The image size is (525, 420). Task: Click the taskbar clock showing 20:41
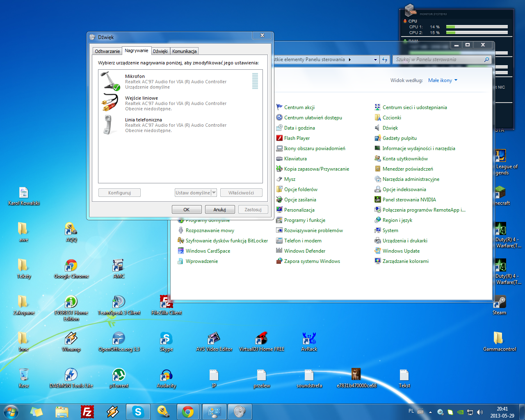pyautogui.click(x=502, y=412)
